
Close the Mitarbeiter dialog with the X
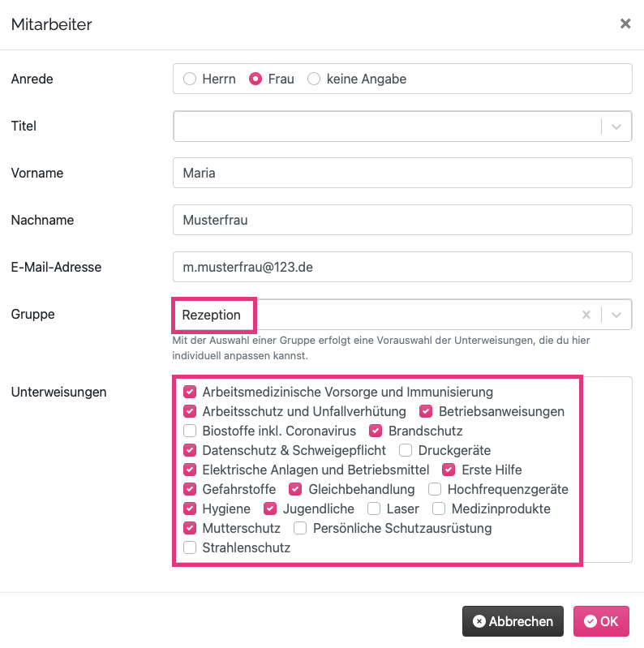(625, 24)
